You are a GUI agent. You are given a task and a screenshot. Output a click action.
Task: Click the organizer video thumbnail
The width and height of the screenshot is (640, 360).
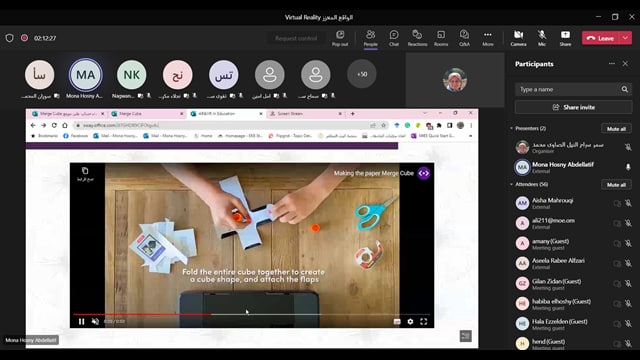click(x=455, y=80)
